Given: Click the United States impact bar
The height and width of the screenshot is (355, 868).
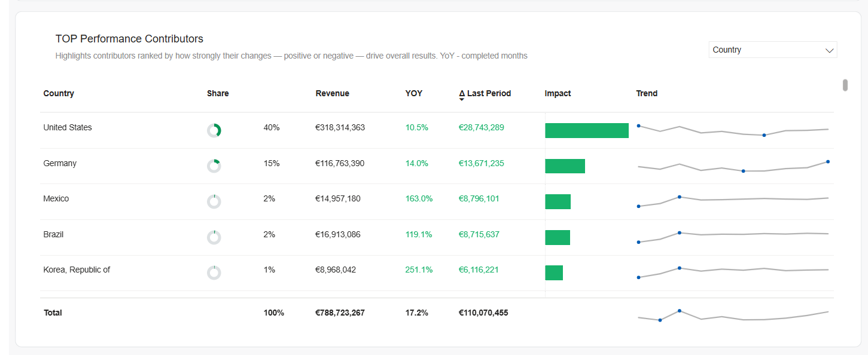Looking at the screenshot, I should click(x=586, y=130).
